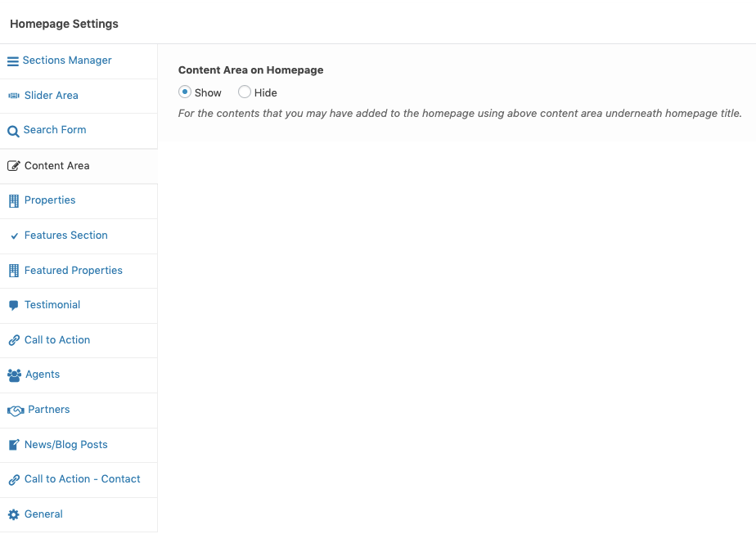
Task: Click the Hide label text
Action: pyautogui.click(x=266, y=93)
